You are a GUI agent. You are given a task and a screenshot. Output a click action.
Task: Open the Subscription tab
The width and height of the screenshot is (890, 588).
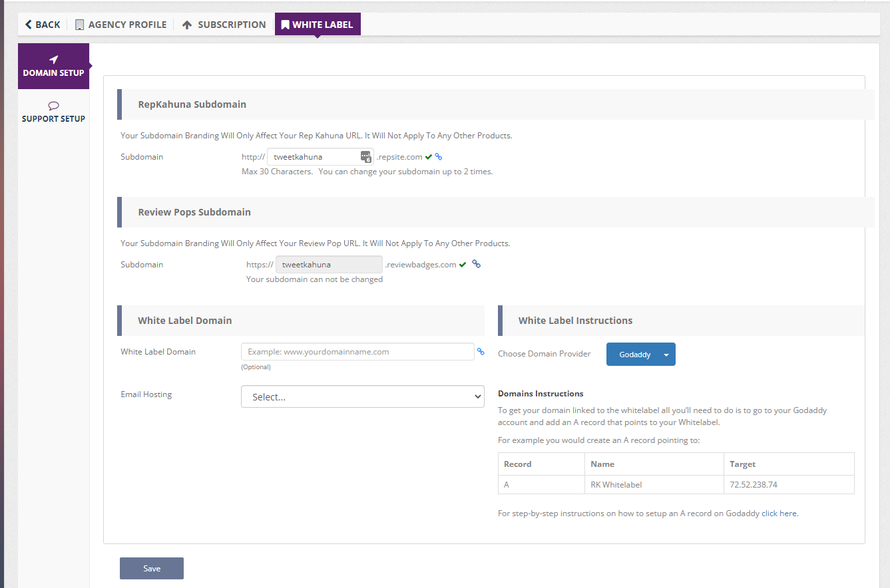pos(224,25)
